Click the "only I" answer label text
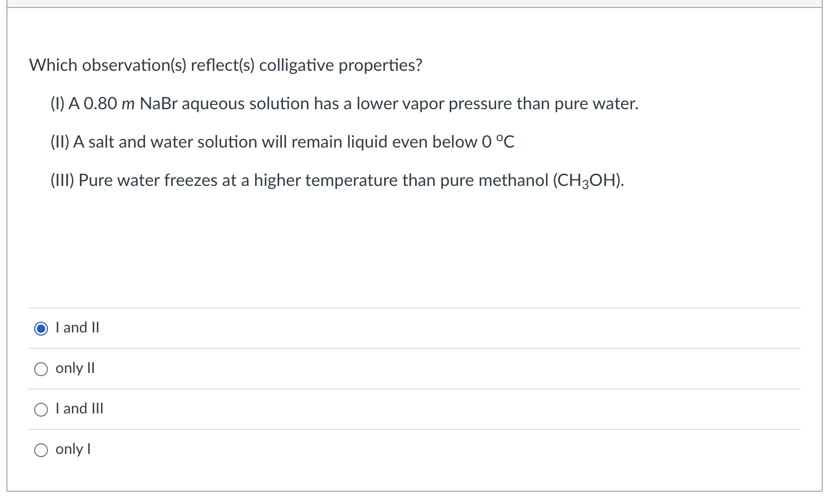 pyautogui.click(x=73, y=449)
